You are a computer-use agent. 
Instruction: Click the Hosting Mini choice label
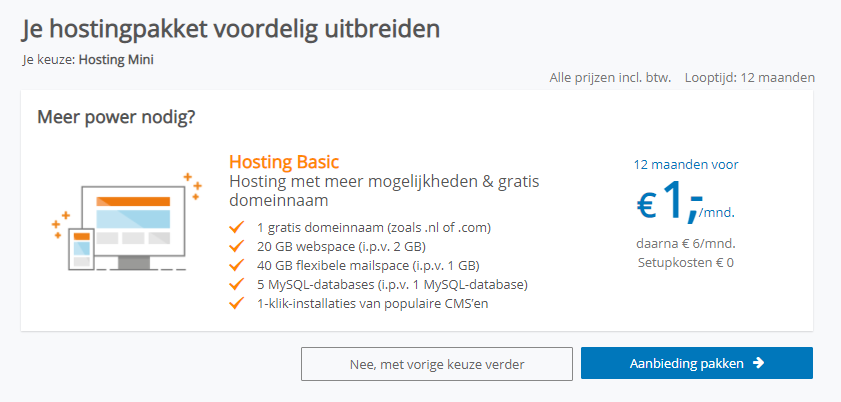pyautogui.click(x=116, y=59)
